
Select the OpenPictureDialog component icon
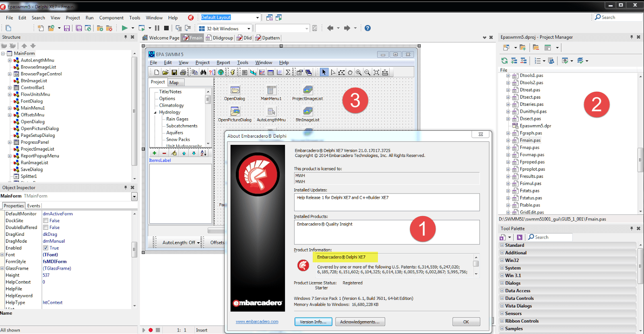[x=235, y=111]
